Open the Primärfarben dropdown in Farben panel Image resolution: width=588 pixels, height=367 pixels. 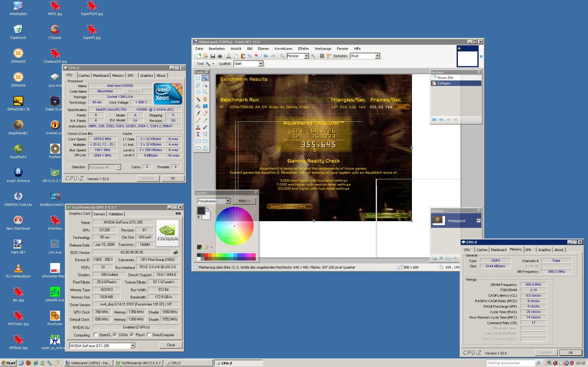[x=228, y=201]
